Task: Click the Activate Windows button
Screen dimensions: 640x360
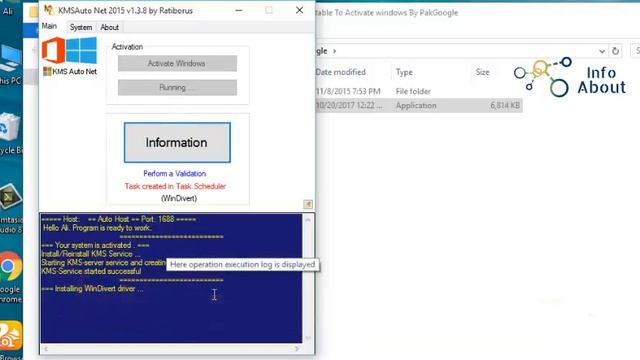Action: pos(177,63)
